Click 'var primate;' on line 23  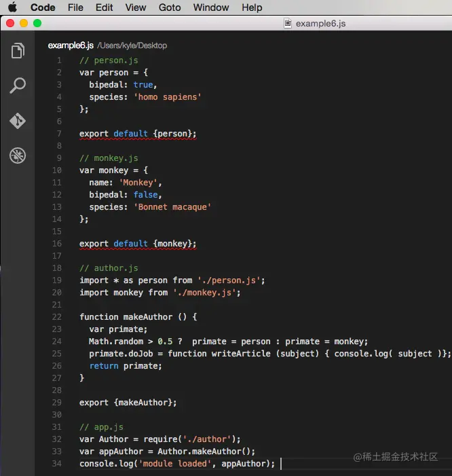(118, 329)
